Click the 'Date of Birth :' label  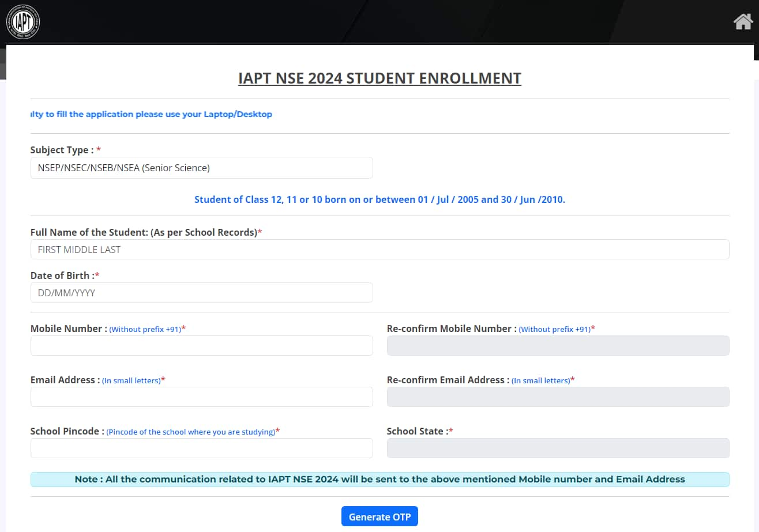coord(65,276)
